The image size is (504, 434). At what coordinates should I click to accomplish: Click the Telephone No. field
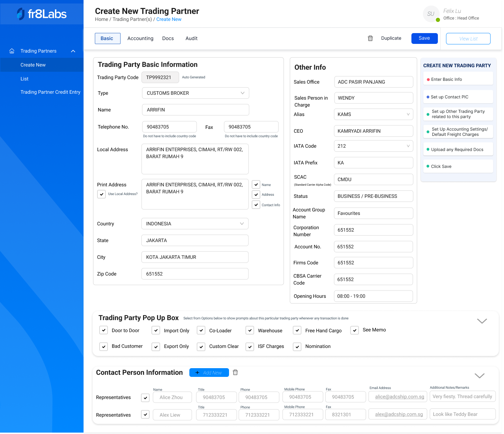pos(170,127)
